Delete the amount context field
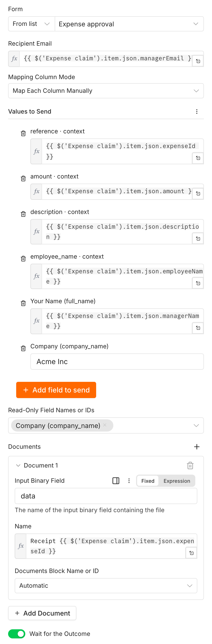 pyautogui.click(x=23, y=178)
